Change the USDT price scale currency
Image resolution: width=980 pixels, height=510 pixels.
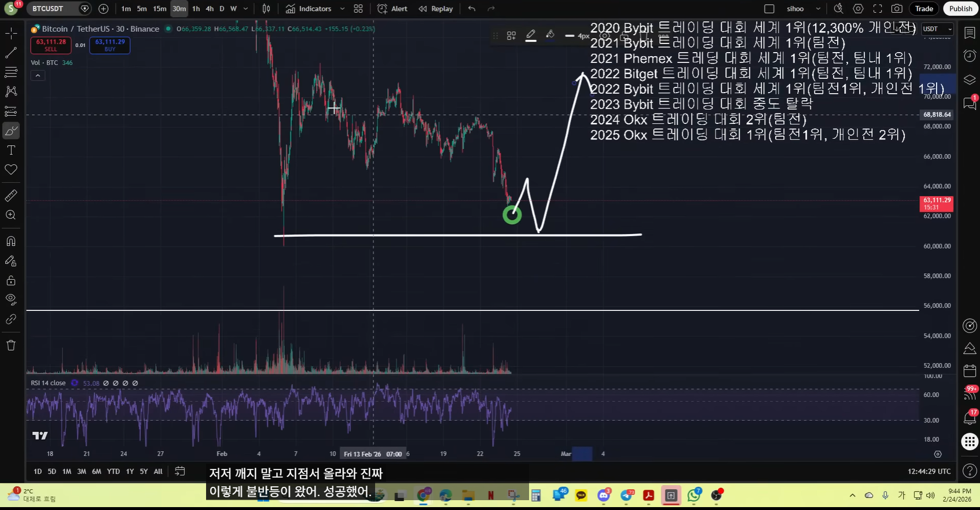pyautogui.click(x=937, y=29)
